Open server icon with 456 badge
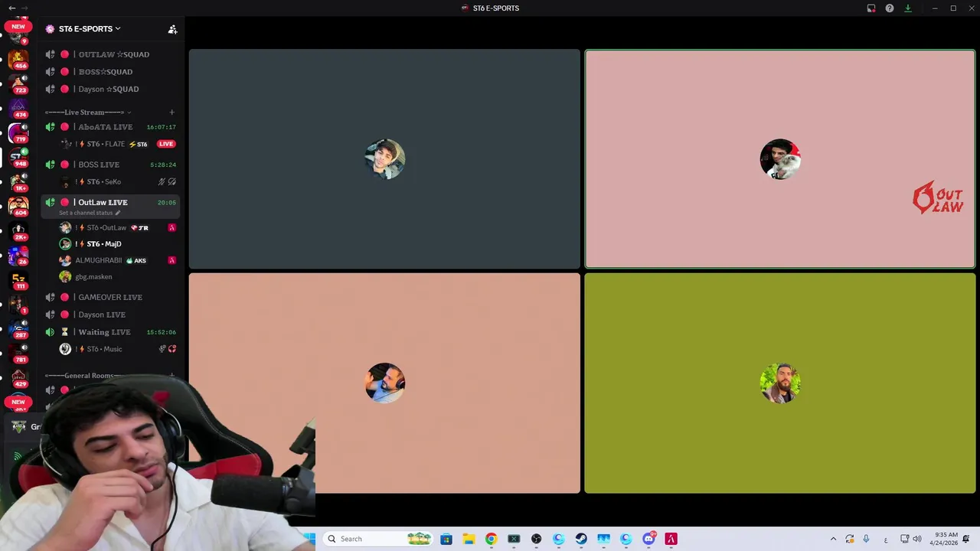980x551 pixels. tap(18, 58)
